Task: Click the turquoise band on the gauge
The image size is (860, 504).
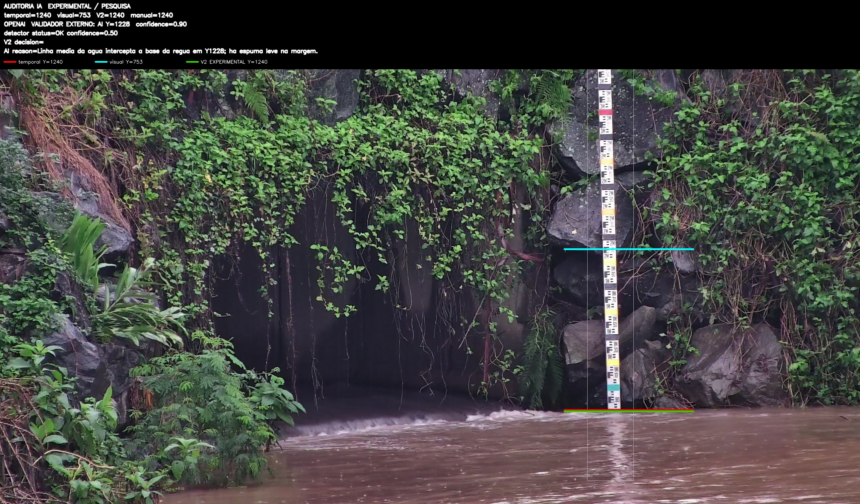Action: (613, 388)
